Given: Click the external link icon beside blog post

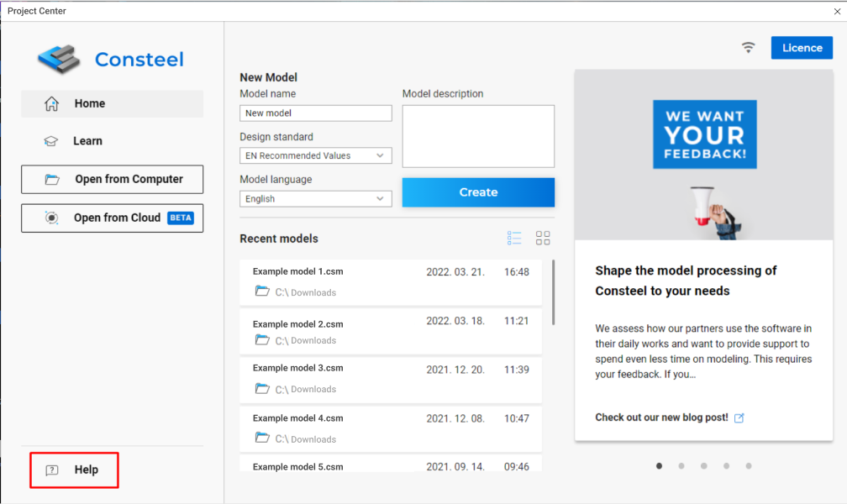Looking at the screenshot, I should [x=739, y=417].
